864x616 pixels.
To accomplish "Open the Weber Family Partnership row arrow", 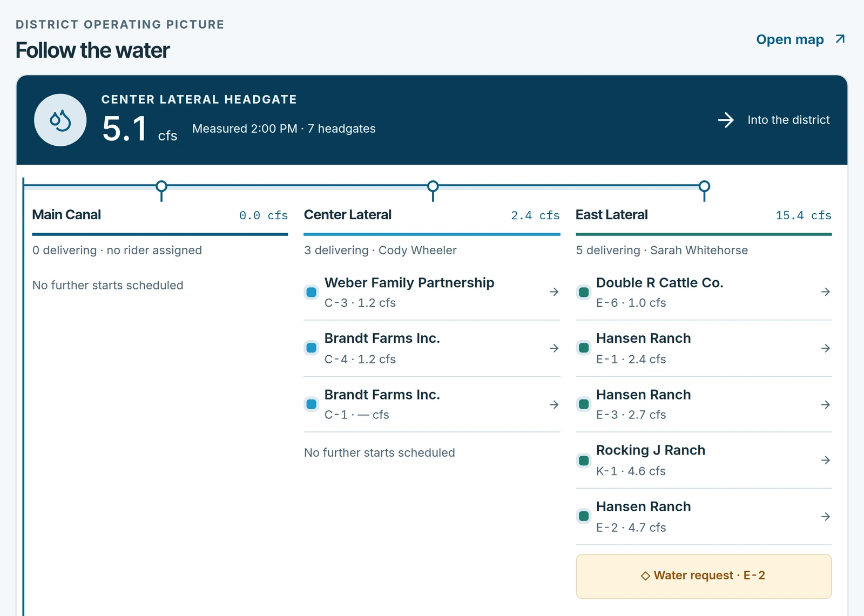I will tap(554, 292).
